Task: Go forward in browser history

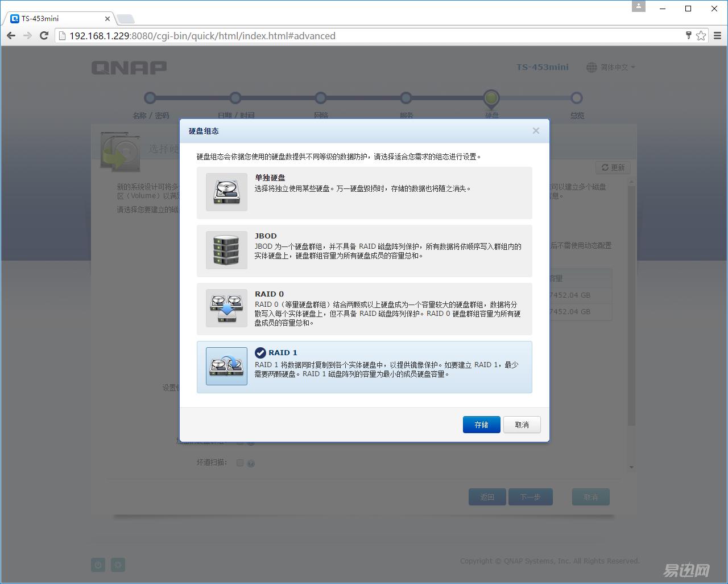Action: pos(27,36)
